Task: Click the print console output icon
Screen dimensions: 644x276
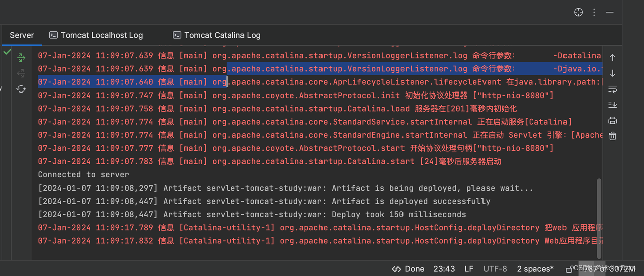Action: click(612, 120)
